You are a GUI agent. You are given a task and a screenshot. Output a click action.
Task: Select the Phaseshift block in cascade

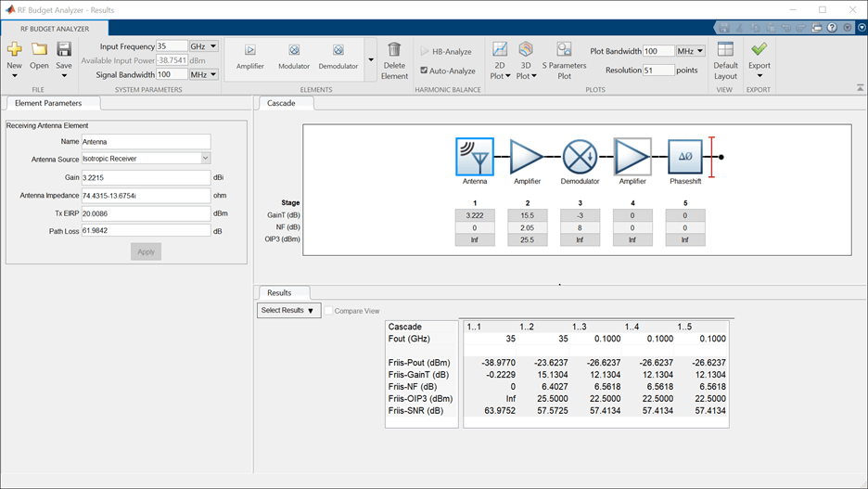[685, 157]
